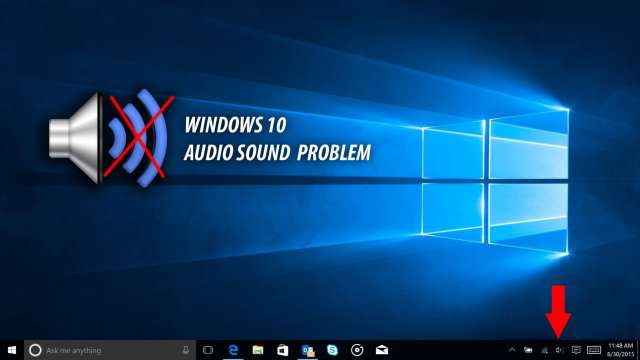Open Task View from the taskbar
Screen dimensions: 640x360
[x=208, y=350]
